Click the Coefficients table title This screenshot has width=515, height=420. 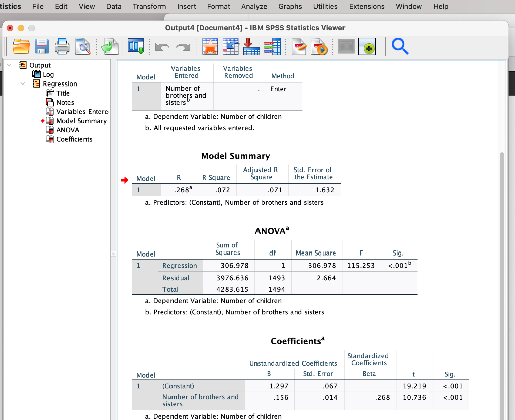[298, 341]
